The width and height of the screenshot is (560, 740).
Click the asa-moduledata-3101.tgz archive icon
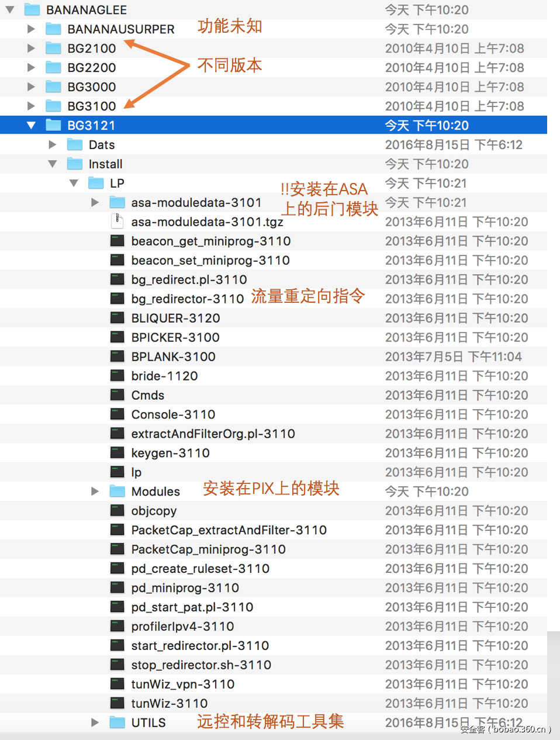(x=116, y=222)
